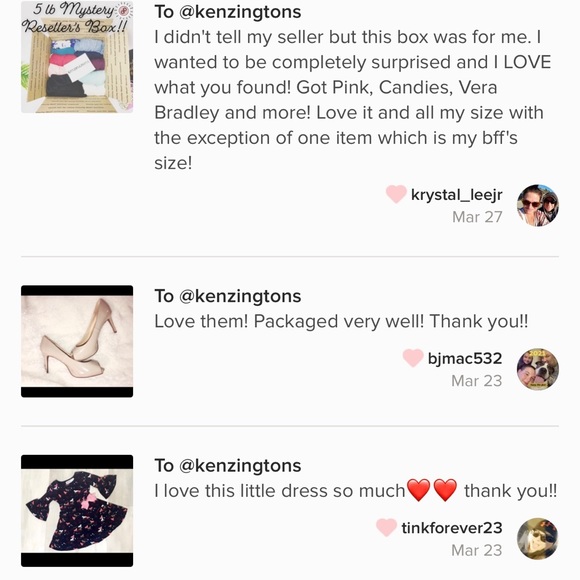Click @kenzingtons in the first love note
The height and width of the screenshot is (580, 580).
coord(240,12)
